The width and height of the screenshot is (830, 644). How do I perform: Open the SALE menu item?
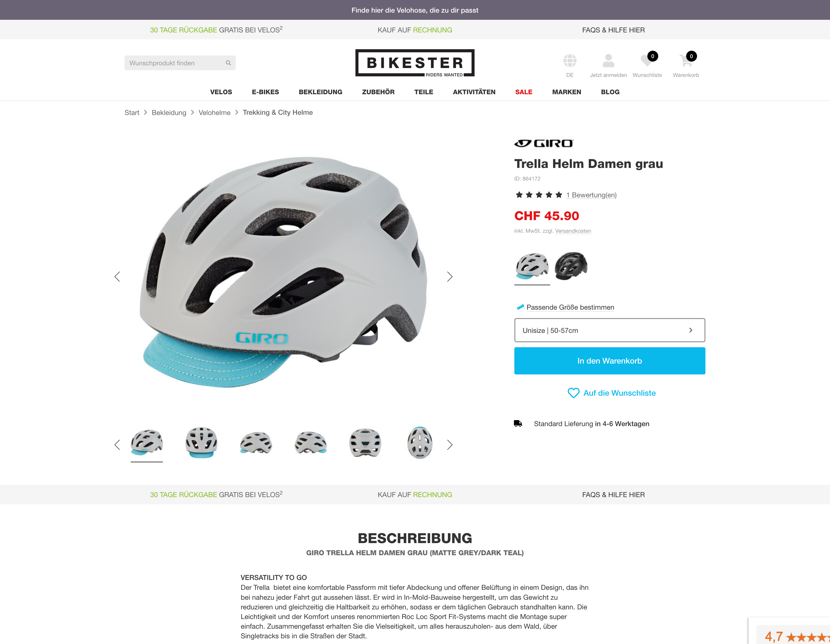tap(523, 92)
